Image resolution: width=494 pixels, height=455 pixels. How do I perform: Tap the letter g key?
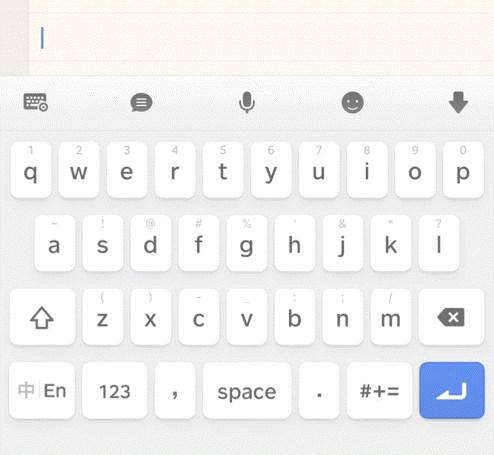tap(247, 243)
